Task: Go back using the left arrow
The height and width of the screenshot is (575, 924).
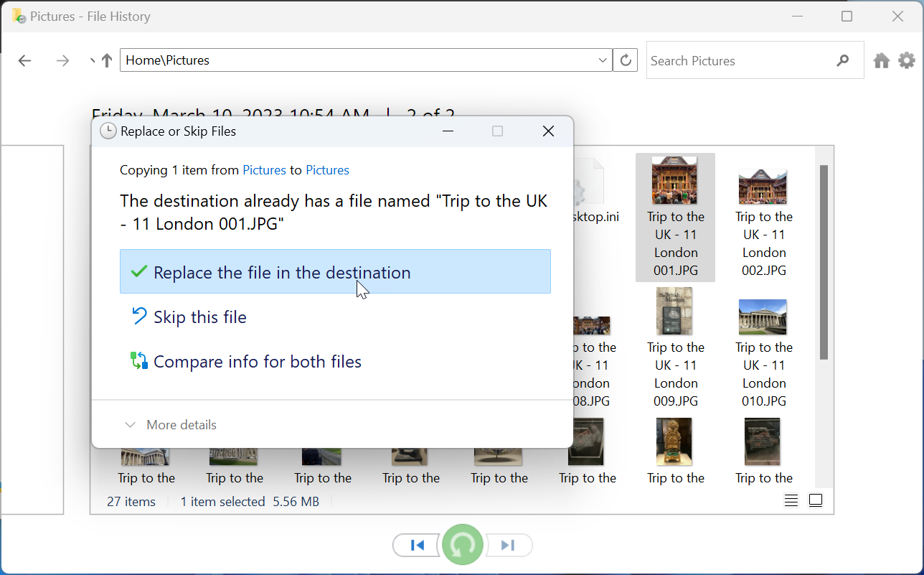Action: coord(24,60)
